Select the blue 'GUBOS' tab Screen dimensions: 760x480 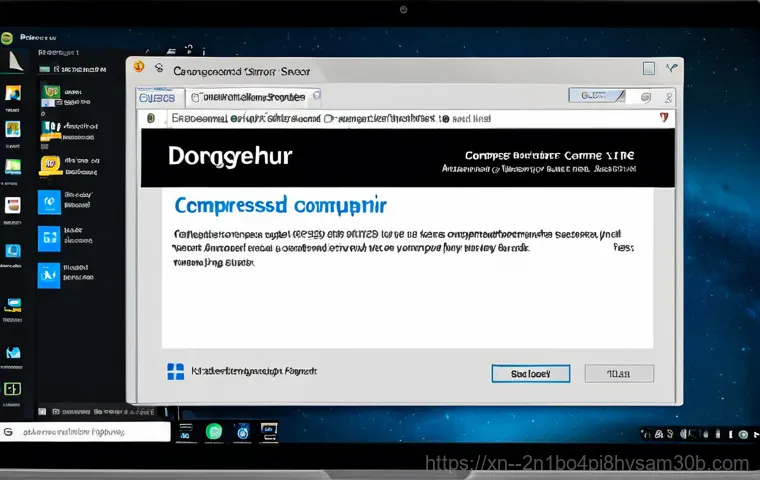coord(157,98)
